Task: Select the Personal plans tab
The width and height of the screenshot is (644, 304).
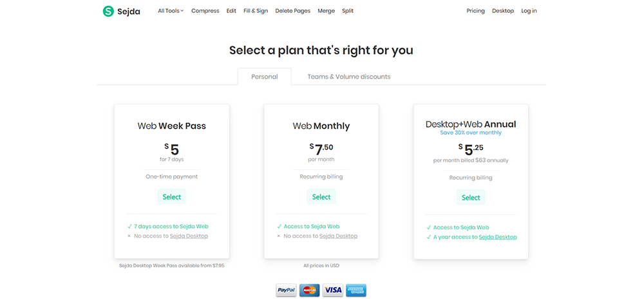Action: pos(264,77)
